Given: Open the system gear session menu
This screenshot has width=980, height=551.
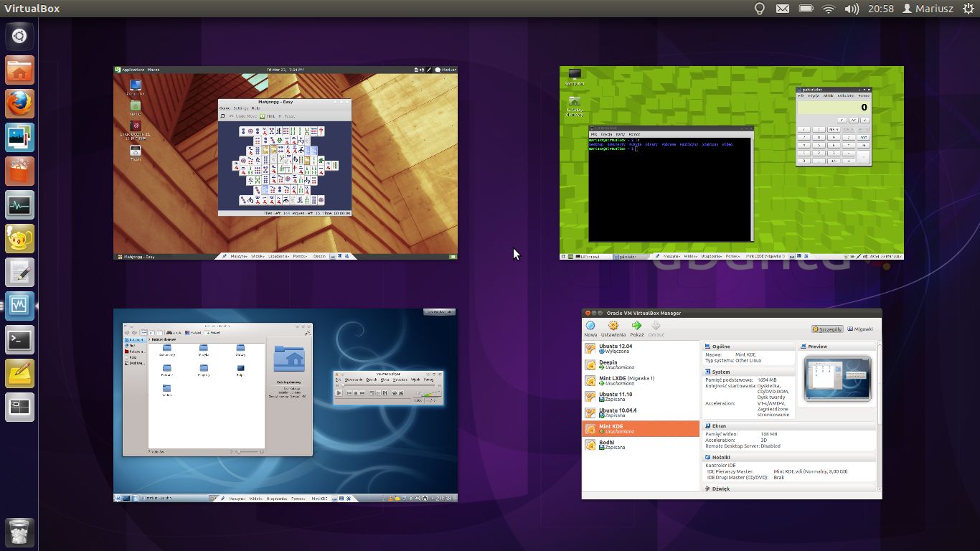Looking at the screenshot, I should (969, 9).
